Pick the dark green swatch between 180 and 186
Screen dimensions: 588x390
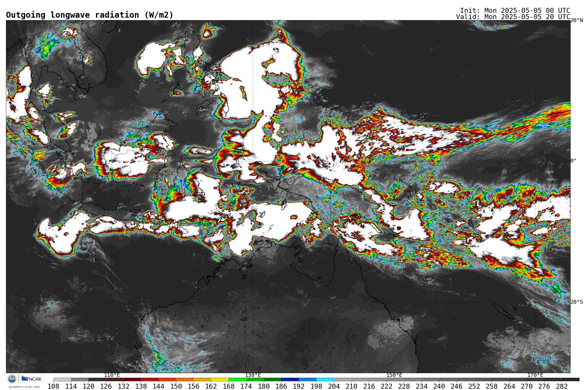tap(272, 380)
